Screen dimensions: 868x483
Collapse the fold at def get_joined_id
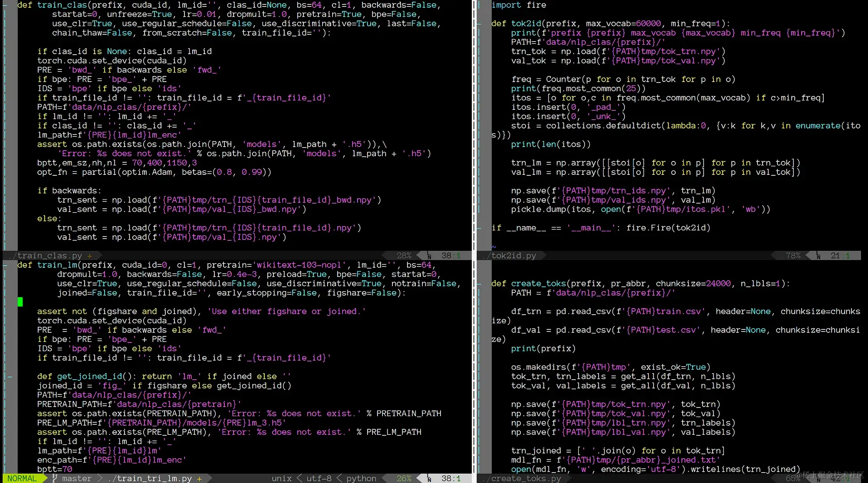coord(10,376)
